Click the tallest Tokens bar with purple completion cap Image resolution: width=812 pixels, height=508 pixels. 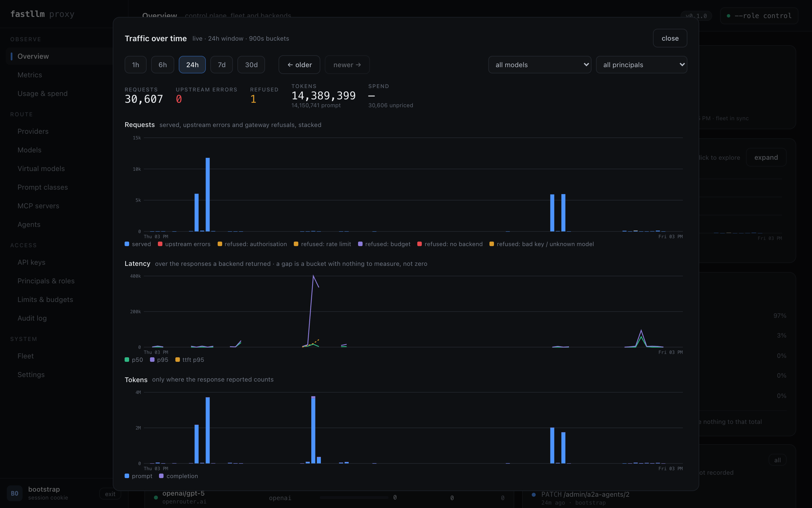click(313, 430)
